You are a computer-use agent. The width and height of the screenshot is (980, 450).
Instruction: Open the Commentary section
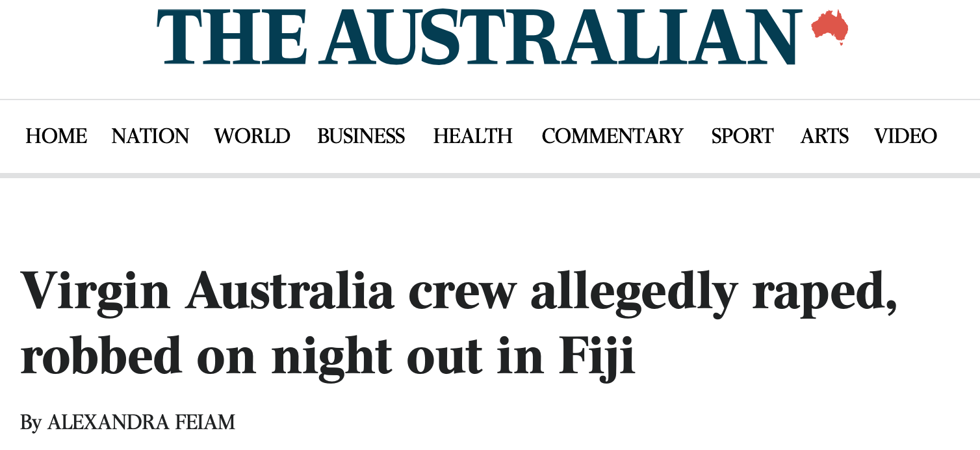point(612,136)
